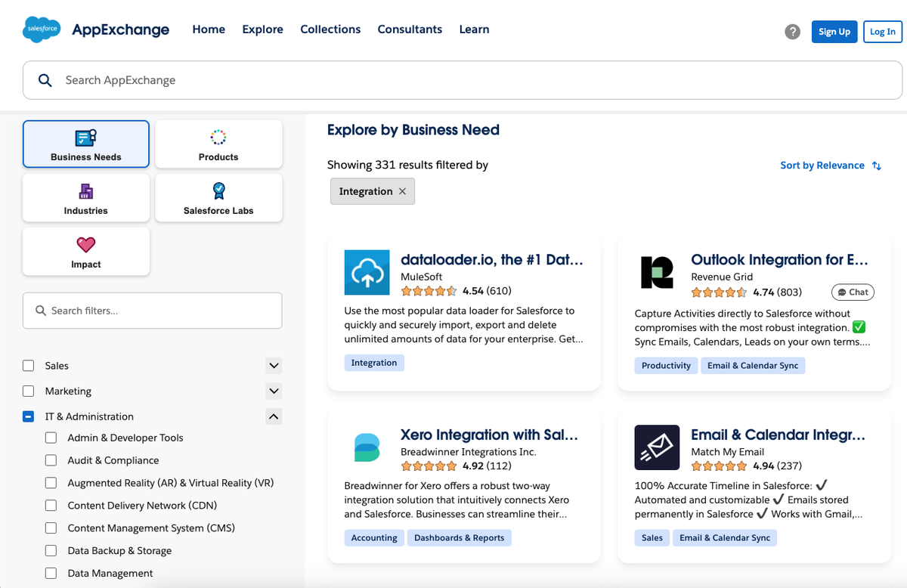The width and height of the screenshot is (907, 588).
Task: Switch to the Collections menu
Action: click(330, 29)
